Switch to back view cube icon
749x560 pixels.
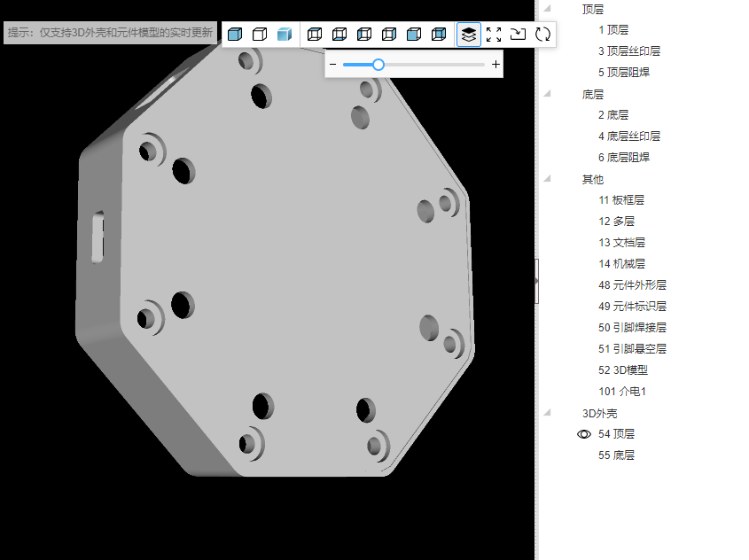pyautogui.click(x=439, y=35)
